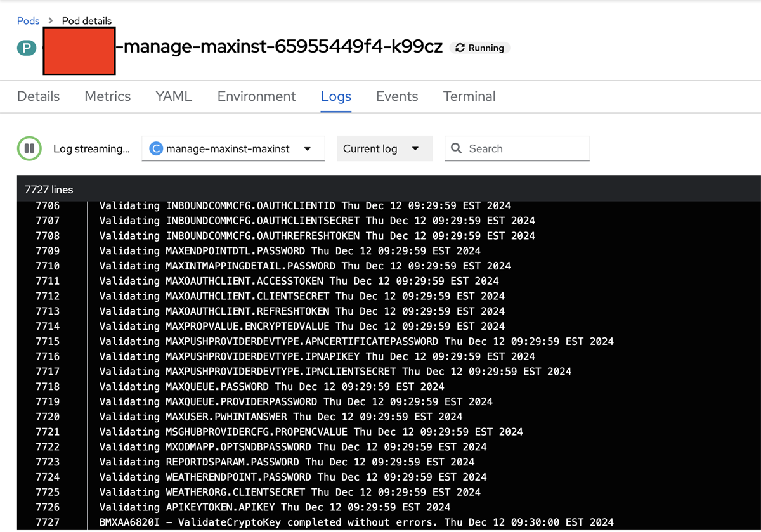
Task: Switch to the YAML tab
Action: click(x=174, y=96)
